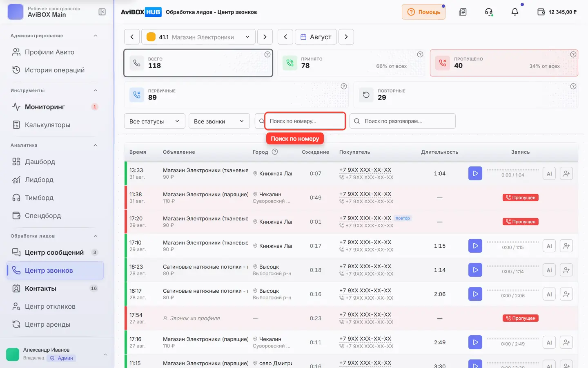Screen dimensions: 588x368
Task: Collapse the Инструменты section
Action: (96, 90)
